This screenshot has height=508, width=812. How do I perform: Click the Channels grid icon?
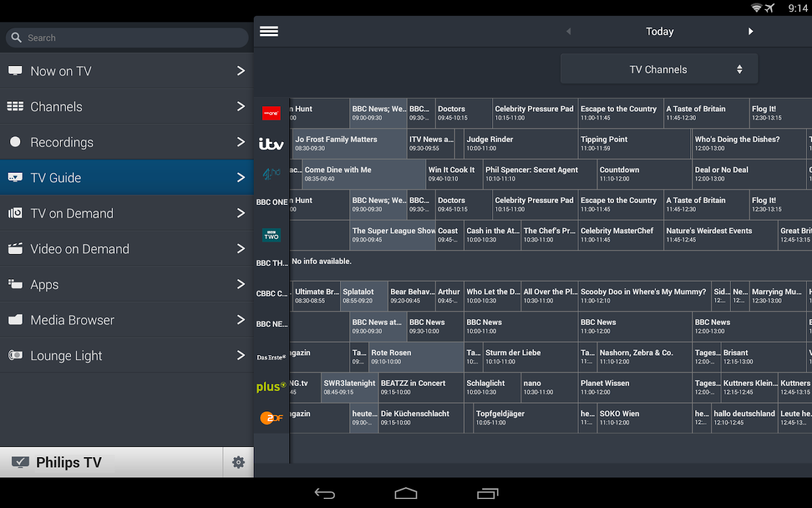(15, 106)
